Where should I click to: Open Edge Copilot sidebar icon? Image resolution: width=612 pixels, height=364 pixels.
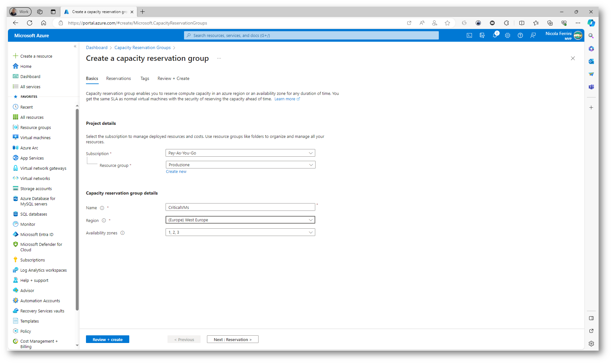click(591, 23)
